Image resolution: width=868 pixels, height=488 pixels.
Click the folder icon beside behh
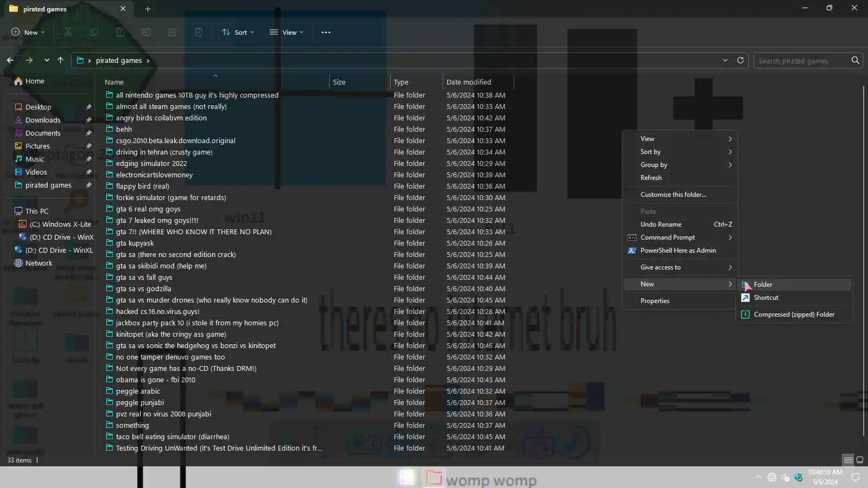(x=110, y=129)
